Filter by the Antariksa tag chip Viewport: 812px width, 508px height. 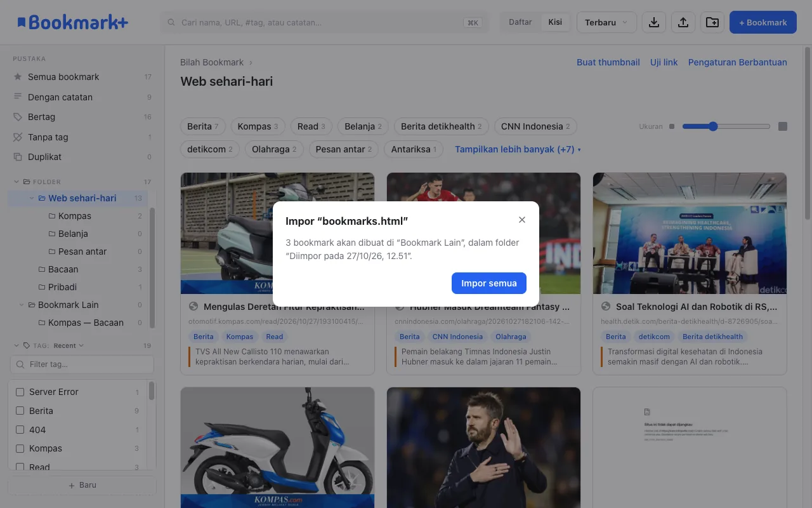414,149
